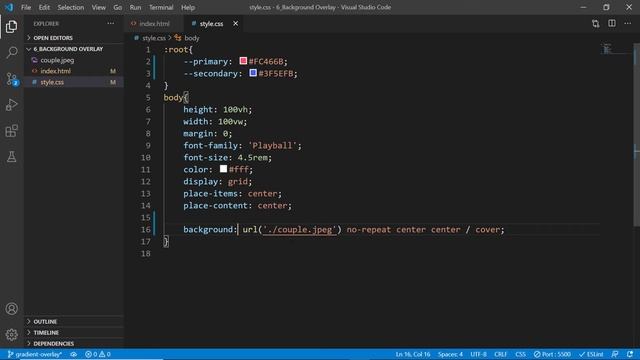Open color picker for #FC466B swatch
This screenshot has height=360, width=640.
pos(243,61)
